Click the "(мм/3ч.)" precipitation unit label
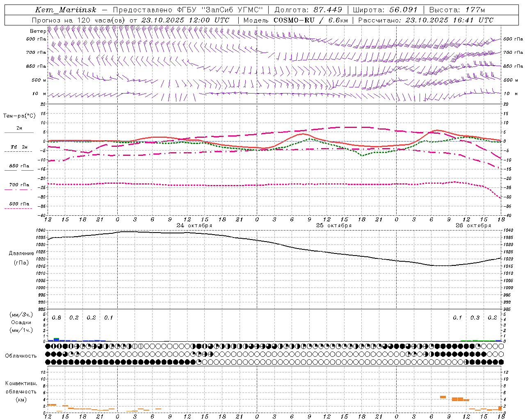This screenshot has height=420, width=525. click(x=21, y=315)
